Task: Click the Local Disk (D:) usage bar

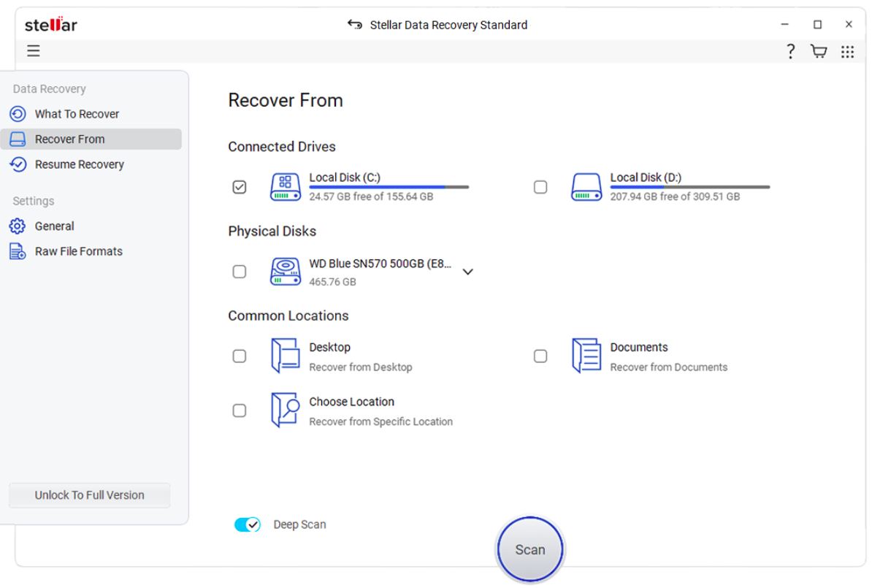Action: click(x=690, y=187)
